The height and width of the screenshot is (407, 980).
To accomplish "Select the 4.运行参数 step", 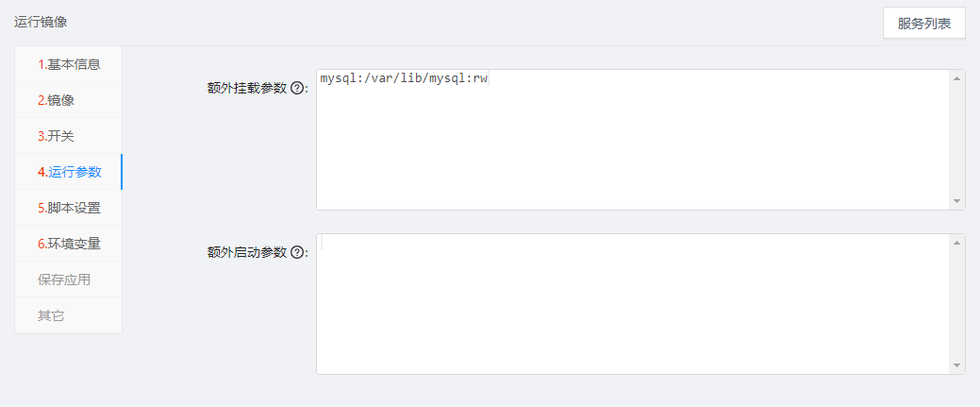I will pos(69,172).
